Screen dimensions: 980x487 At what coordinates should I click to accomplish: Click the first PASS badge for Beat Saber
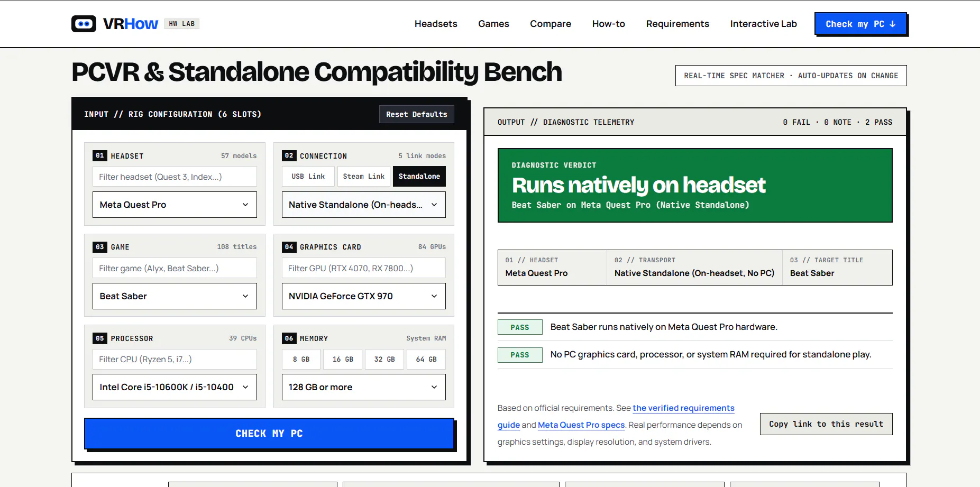tap(520, 327)
